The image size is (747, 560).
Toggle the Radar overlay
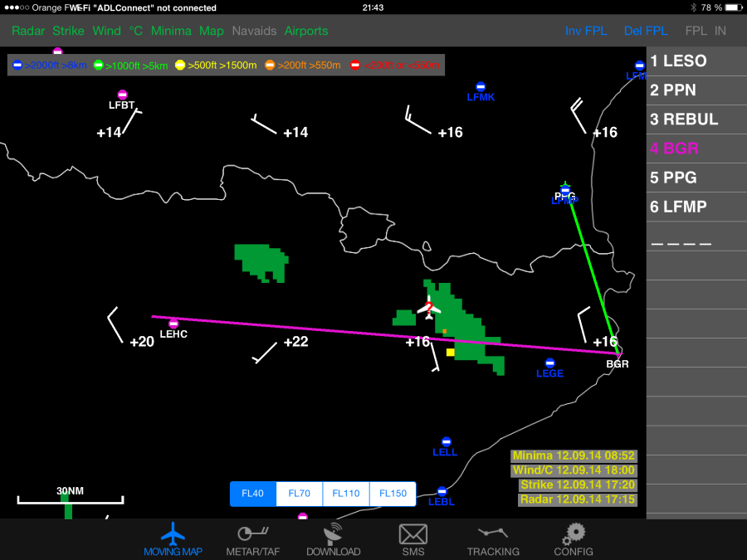(28, 31)
